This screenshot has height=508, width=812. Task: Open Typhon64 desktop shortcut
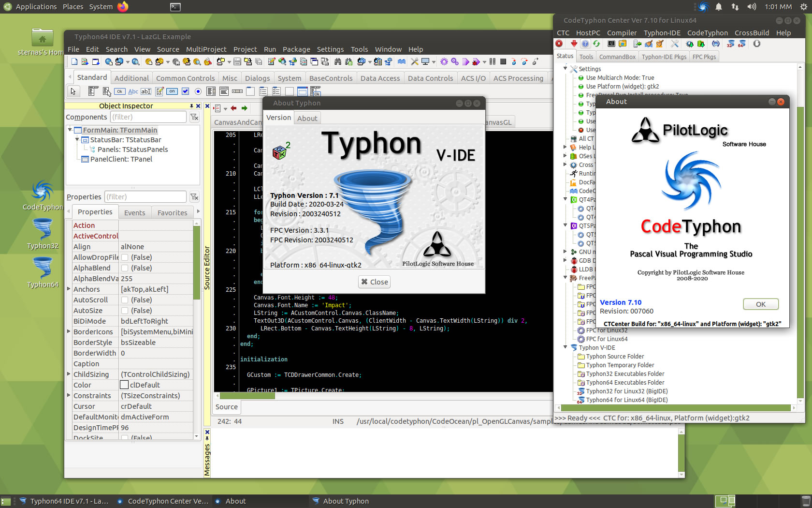coord(43,272)
